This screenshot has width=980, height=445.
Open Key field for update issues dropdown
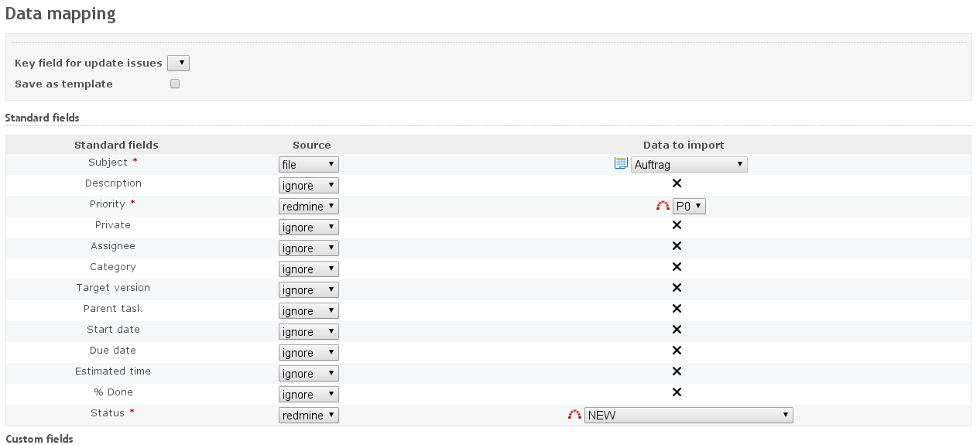coord(178,63)
